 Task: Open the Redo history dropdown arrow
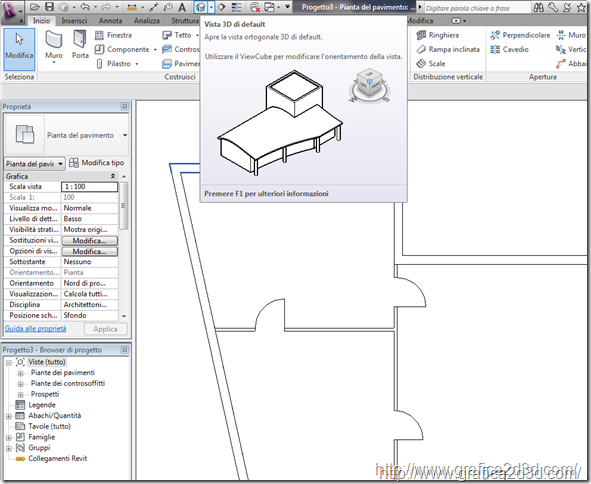pyautogui.click(x=116, y=7)
